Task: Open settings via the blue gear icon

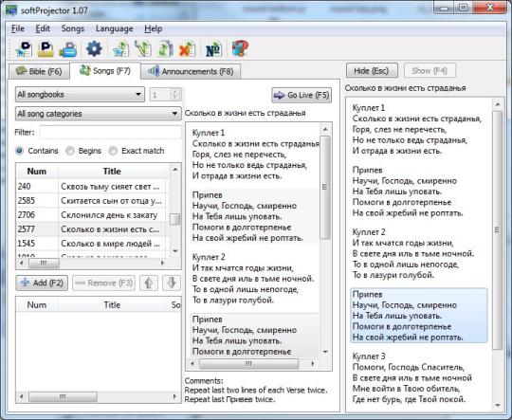Action: pyautogui.click(x=94, y=49)
